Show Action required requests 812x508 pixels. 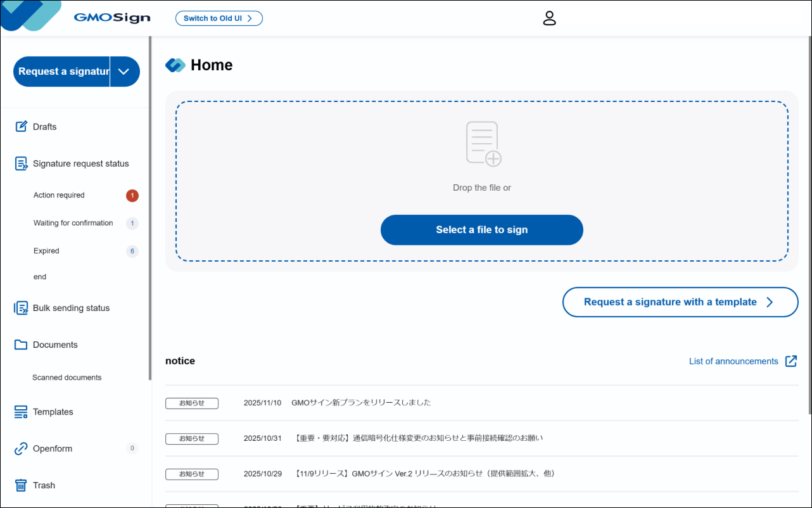point(59,195)
